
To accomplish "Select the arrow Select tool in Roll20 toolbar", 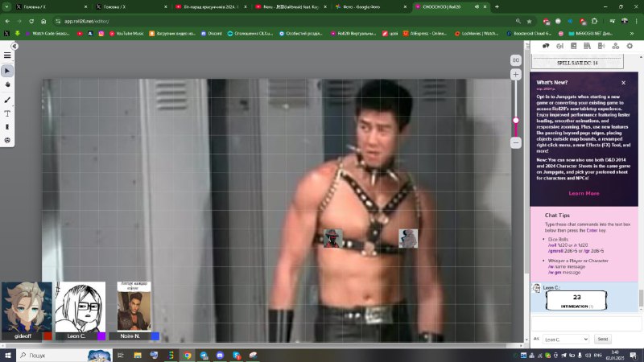I will point(7,71).
